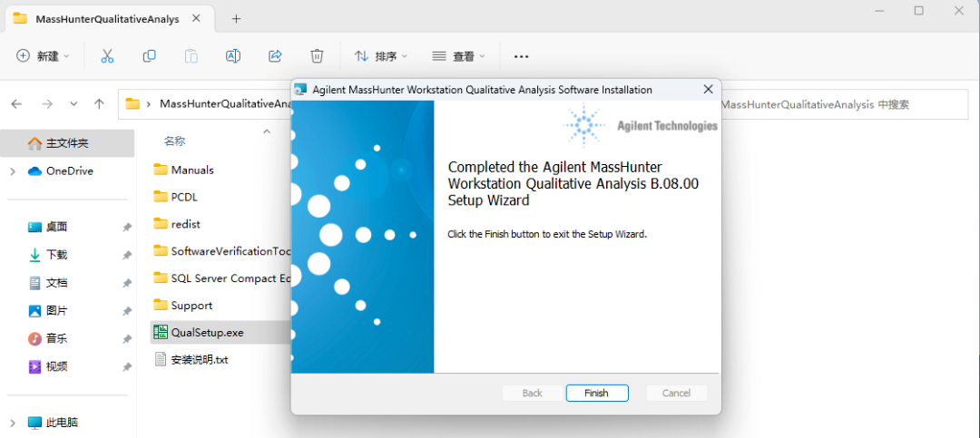Click the Back navigation arrow

coord(17,104)
